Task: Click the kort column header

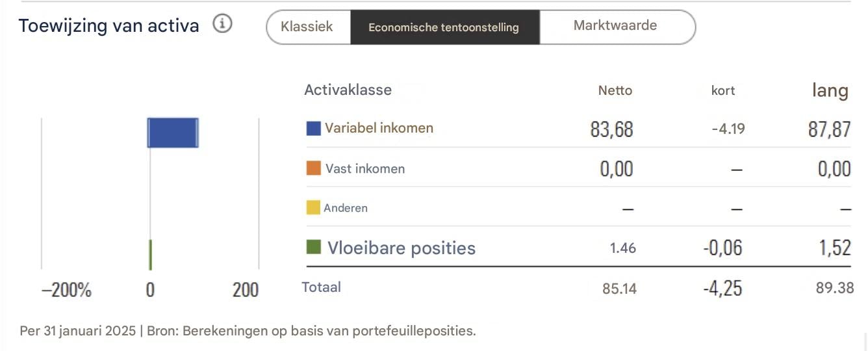Action: (x=723, y=90)
